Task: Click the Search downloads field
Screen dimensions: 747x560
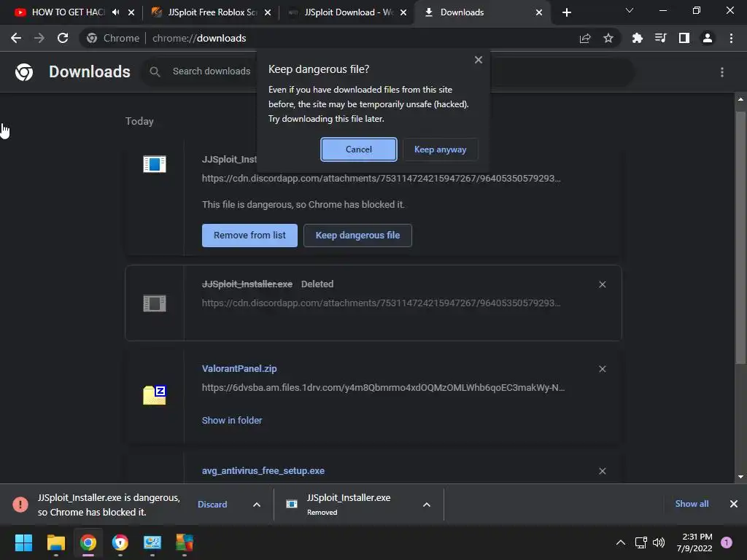Action: click(x=212, y=71)
